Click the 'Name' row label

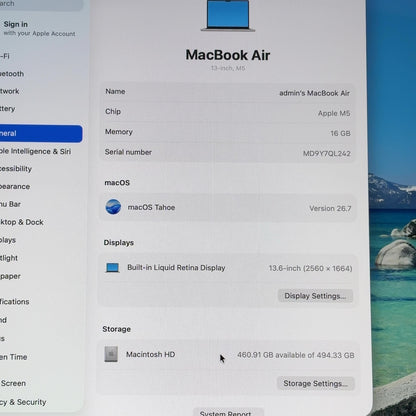[x=115, y=91]
